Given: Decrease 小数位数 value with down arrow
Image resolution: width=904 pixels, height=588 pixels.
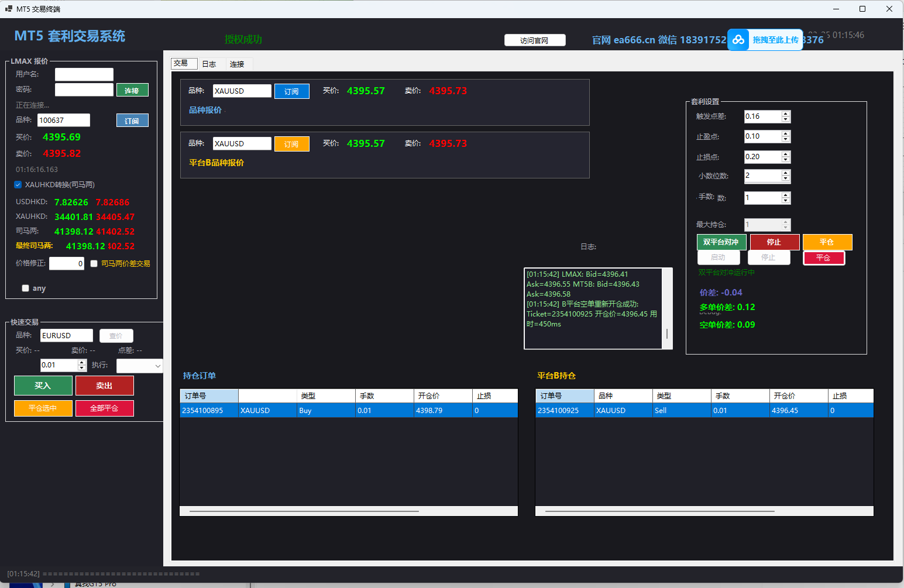Looking at the screenshot, I should [x=786, y=178].
